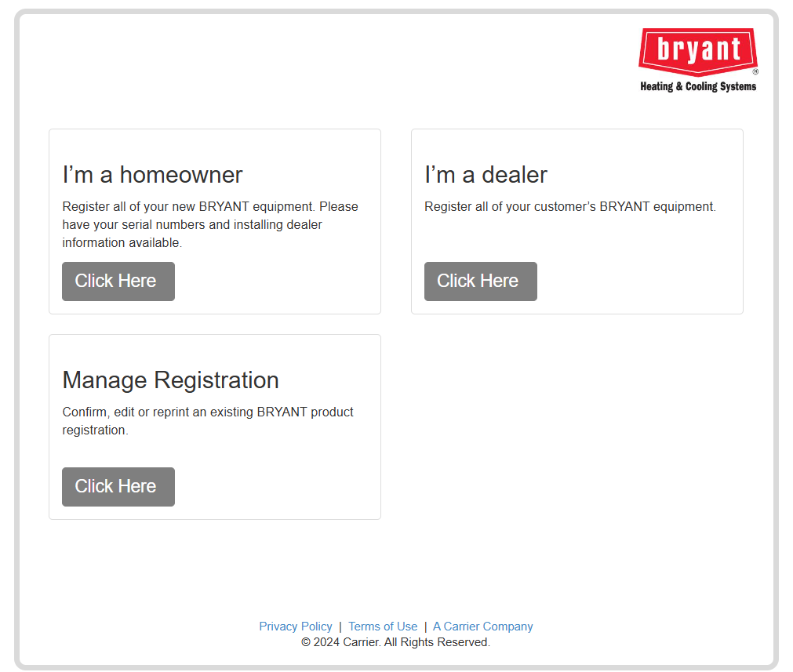Click the customer's BRYANT equipment description text
Image resolution: width=793 pixels, height=672 pixels.
click(x=569, y=207)
